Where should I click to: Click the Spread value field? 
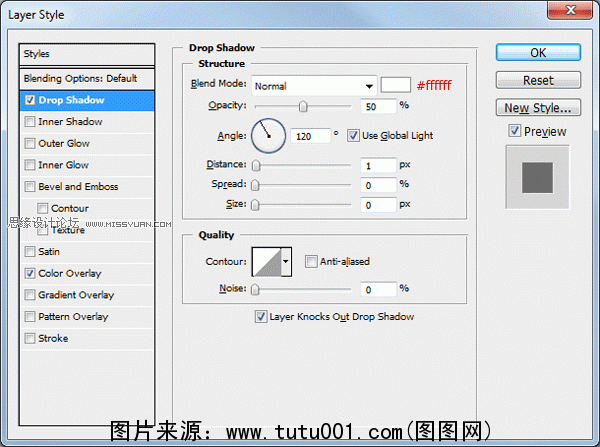378,185
